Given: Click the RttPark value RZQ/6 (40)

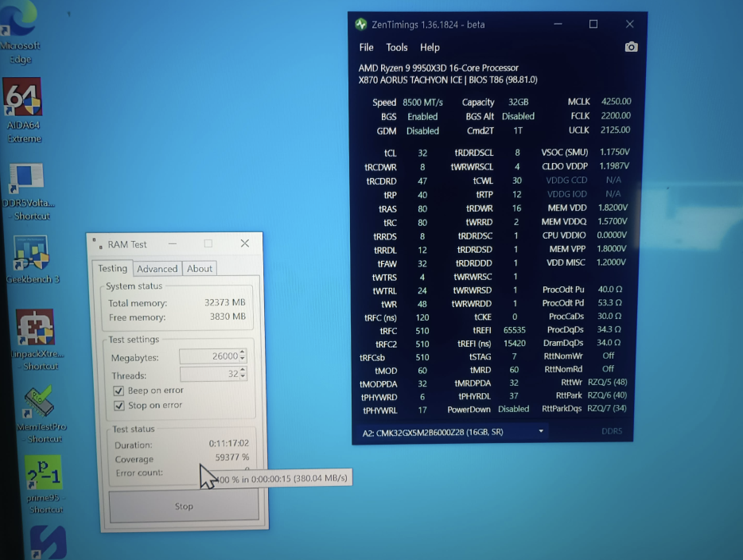Looking at the screenshot, I should (x=607, y=395).
